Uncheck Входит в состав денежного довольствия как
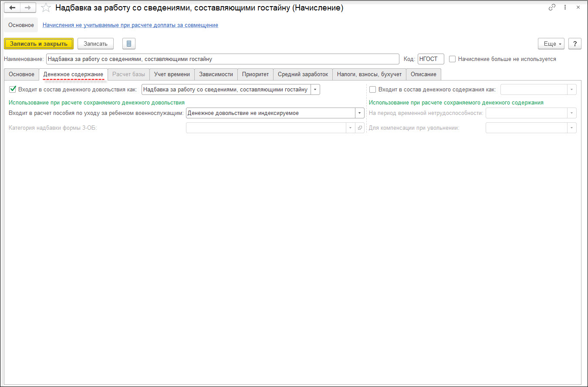Viewport: 588px width, 387px height. coord(12,89)
